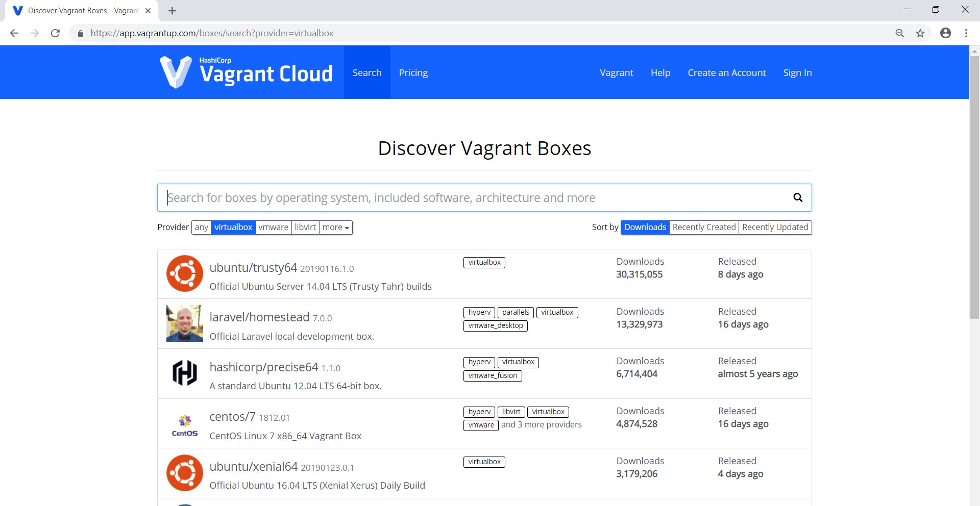Sort results by Recently Created
The height and width of the screenshot is (506, 980).
click(x=704, y=227)
